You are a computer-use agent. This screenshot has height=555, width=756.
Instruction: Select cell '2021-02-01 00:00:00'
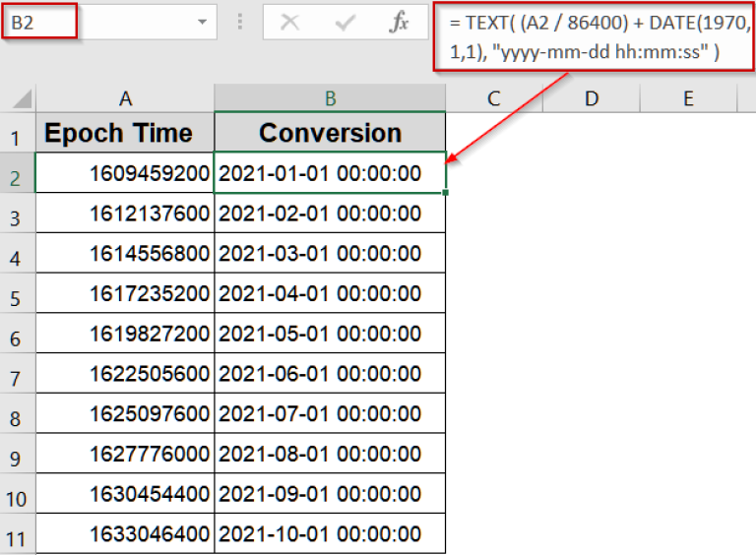pos(331,213)
